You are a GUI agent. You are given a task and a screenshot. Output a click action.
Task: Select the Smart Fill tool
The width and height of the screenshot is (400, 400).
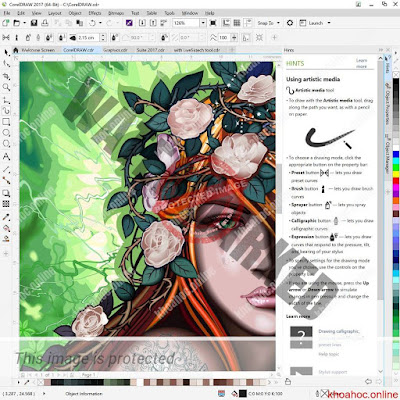coord(6,239)
